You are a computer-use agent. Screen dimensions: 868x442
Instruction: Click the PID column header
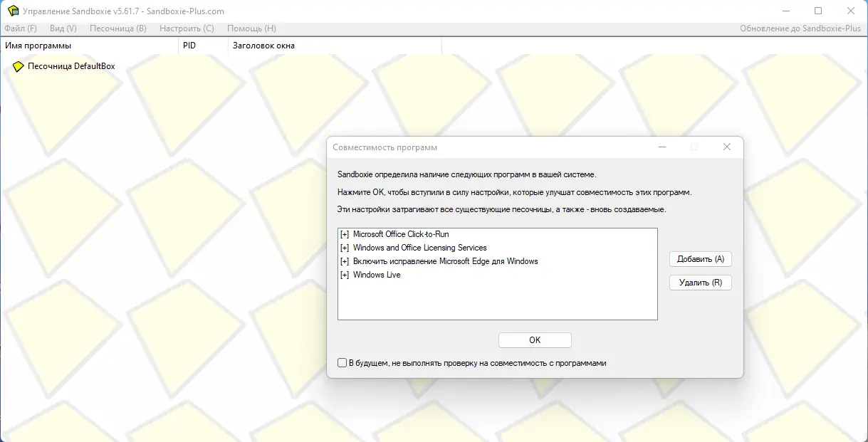203,46
